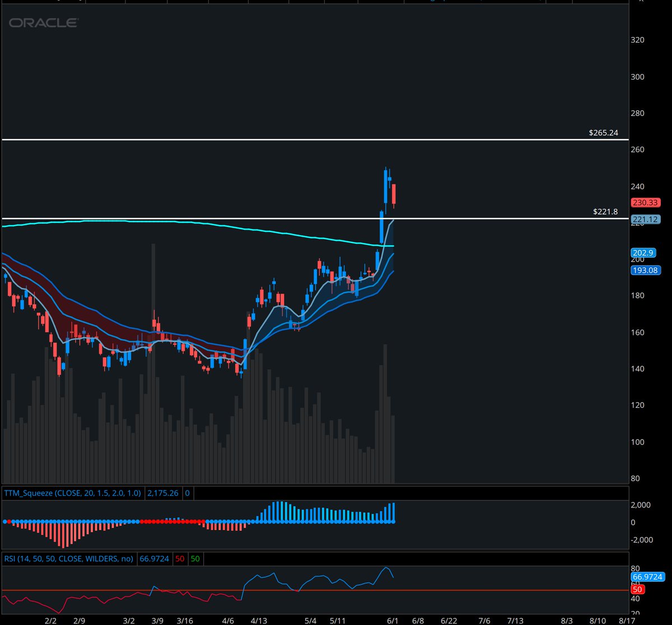The height and width of the screenshot is (625, 672).
Task: Click the 120 price axis label
Action: (638, 405)
